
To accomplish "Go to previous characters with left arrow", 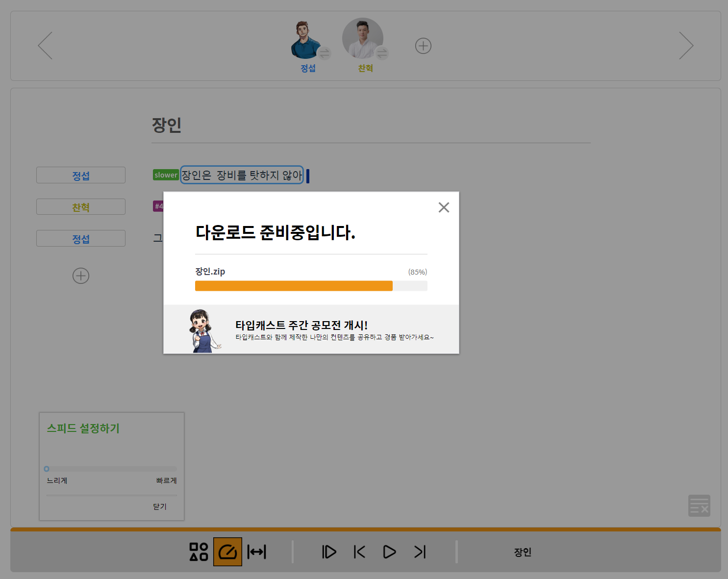I will [45, 46].
